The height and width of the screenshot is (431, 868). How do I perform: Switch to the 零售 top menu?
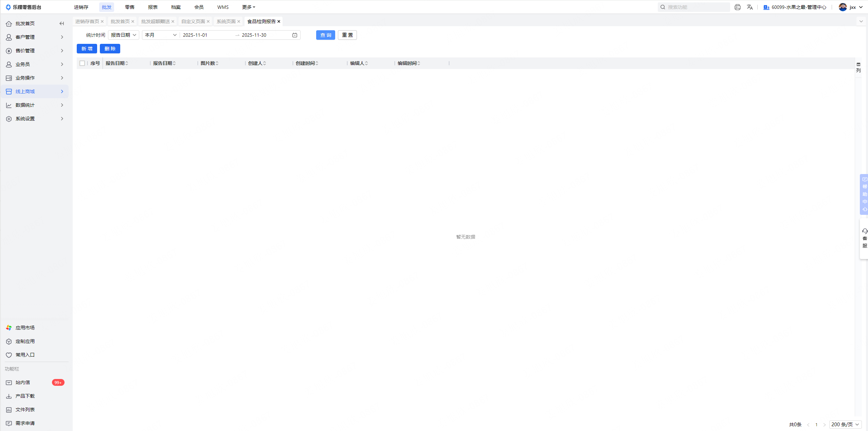[129, 7]
